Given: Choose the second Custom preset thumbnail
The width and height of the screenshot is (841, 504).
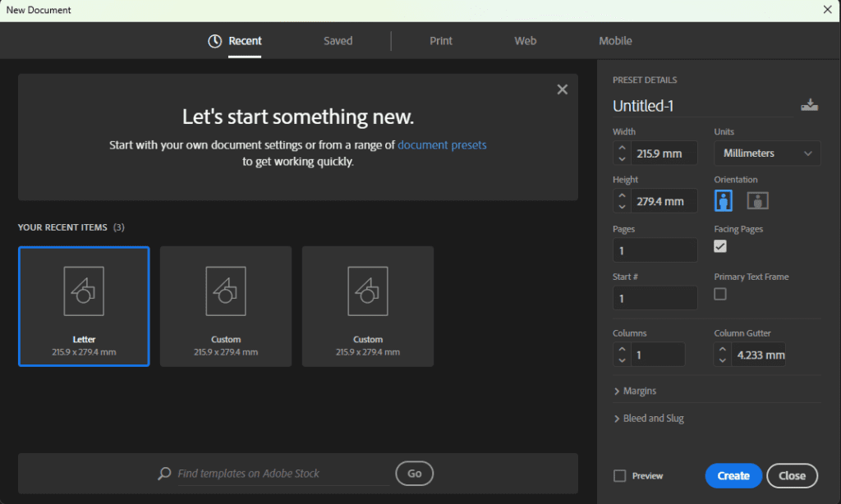Looking at the screenshot, I should pos(368,306).
